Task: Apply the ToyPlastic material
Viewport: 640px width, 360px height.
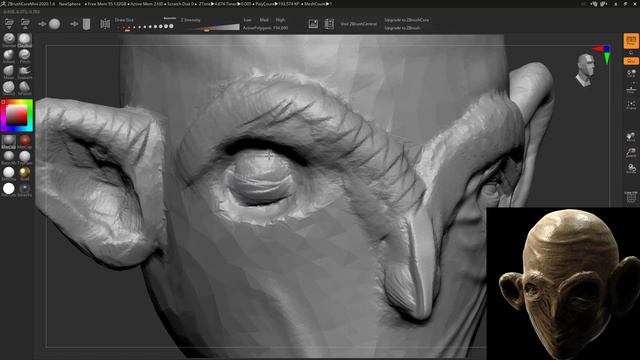Action: (25, 157)
